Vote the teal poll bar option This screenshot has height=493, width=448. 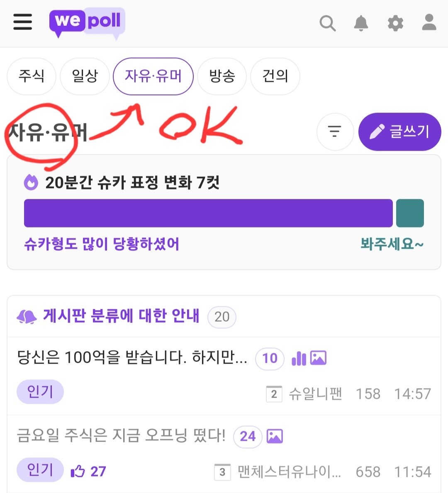point(410,213)
